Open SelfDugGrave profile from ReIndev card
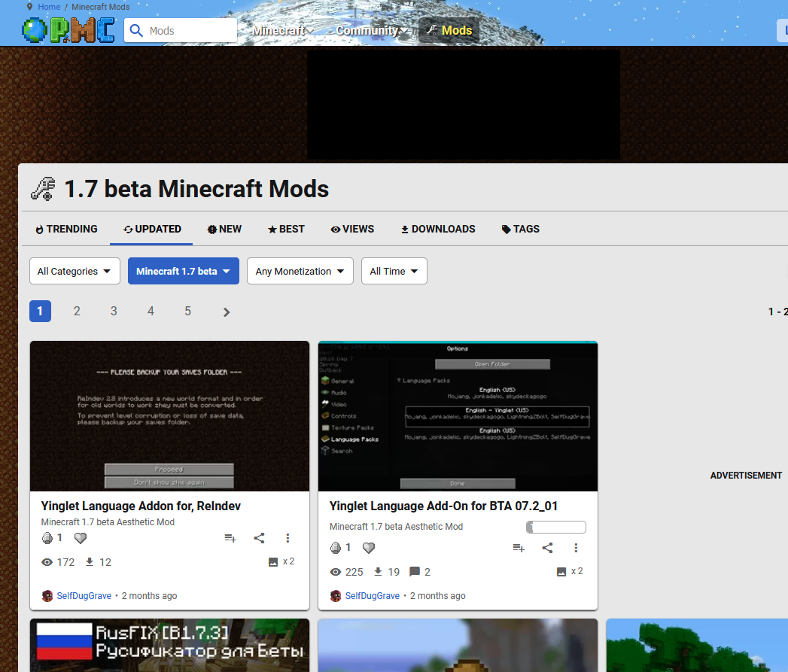The image size is (788, 672). 84,596
